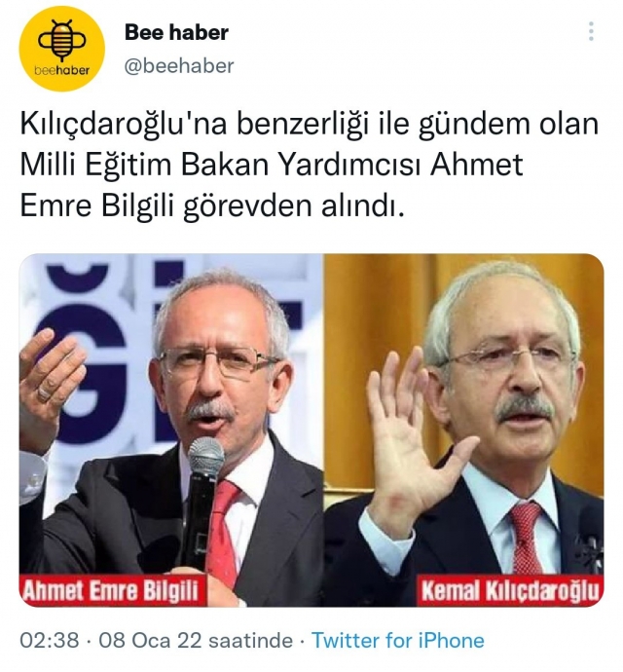Click the word Kılıçdaroğlu'na in the tweet text
Viewport: 623px width, 672px height.
tap(124, 125)
